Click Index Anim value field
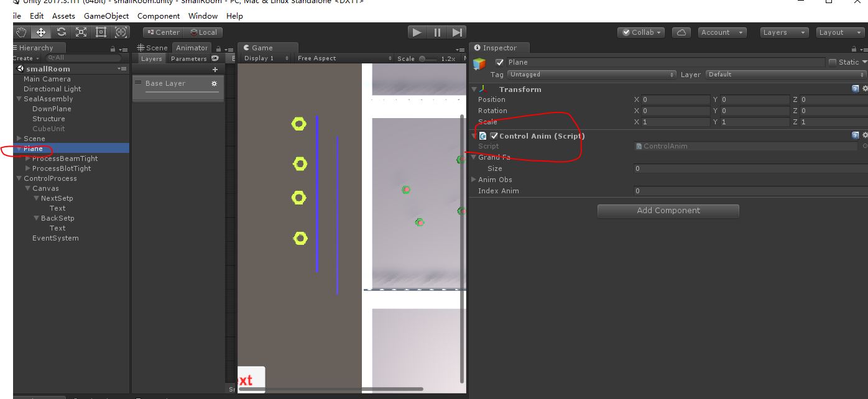868x399 pixels. click(750, 191)
